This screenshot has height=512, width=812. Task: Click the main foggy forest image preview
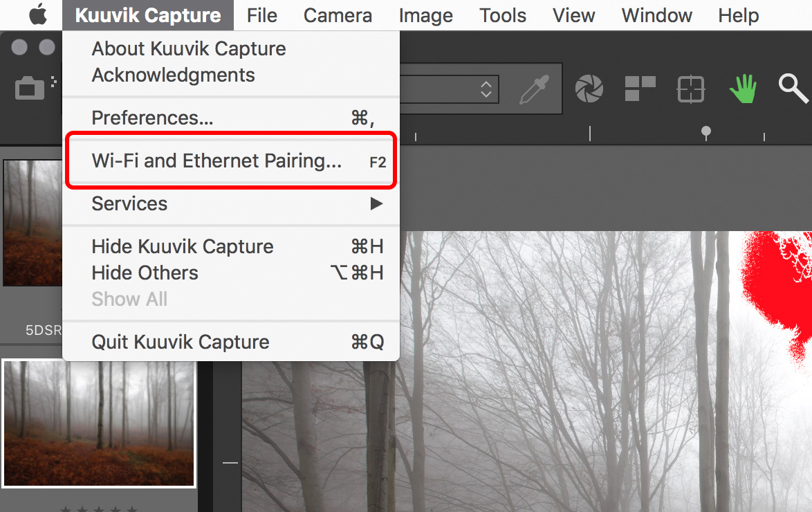point(526,372)
